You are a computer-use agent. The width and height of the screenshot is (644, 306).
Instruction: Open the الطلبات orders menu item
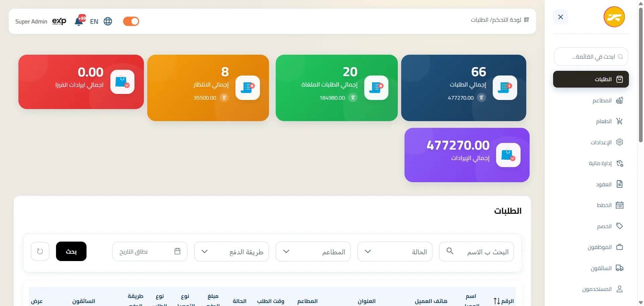coord(591,79)
